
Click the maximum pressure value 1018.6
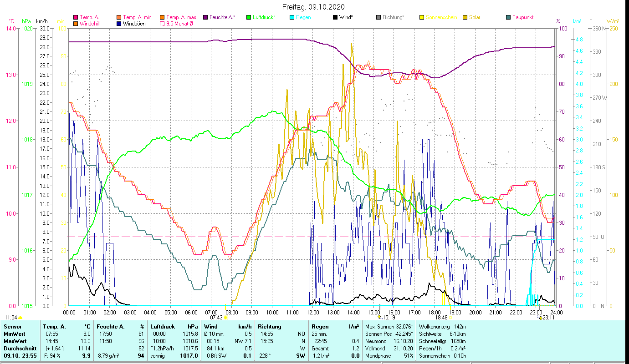point(190,341)
